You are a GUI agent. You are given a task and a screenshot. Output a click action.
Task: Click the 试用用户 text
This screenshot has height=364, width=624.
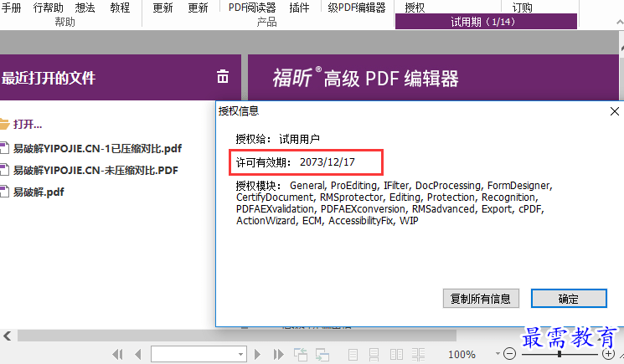point(299,139)
